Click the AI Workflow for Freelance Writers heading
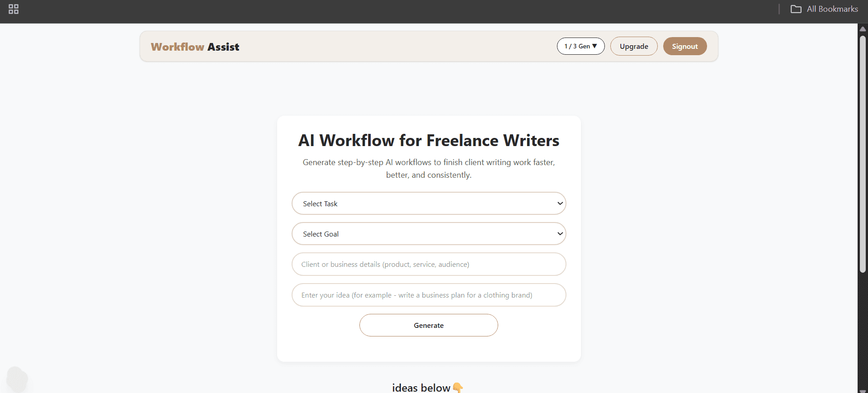The image size is (868, 393). [x=429, y=141]
